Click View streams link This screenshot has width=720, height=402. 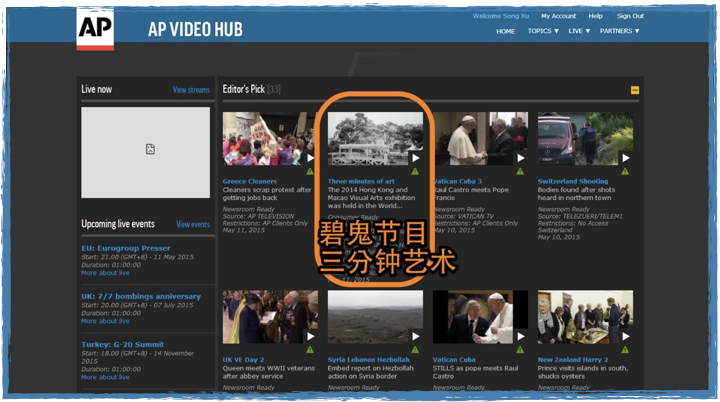point(191,90)
